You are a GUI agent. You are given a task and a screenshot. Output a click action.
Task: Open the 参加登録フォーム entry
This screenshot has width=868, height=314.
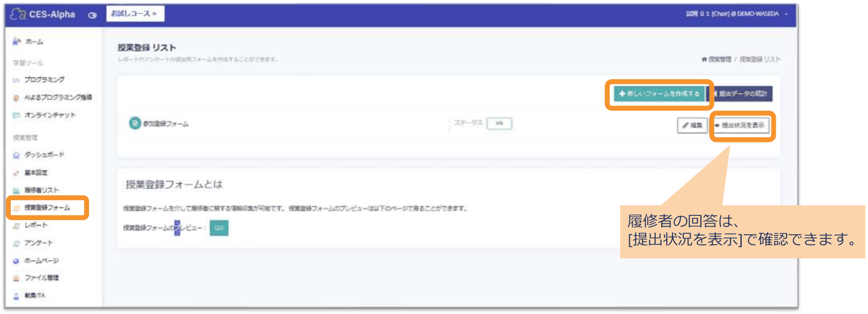click(166, 124)
